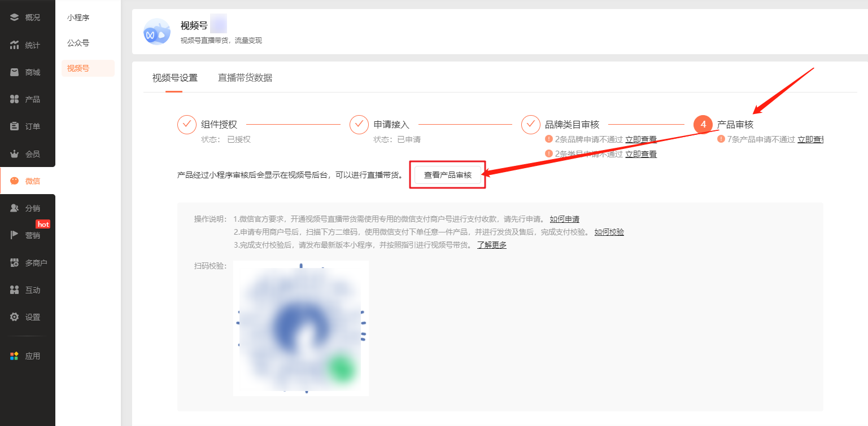868x426 pixels.
Task: Select the 商城 mall icon
Action: click(x=15, y=72)
